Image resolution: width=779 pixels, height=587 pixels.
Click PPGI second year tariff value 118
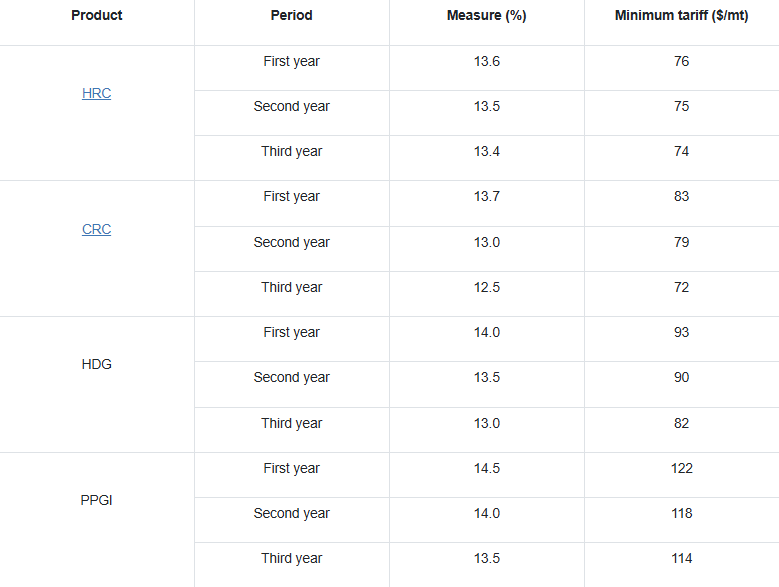pos(681,513)
